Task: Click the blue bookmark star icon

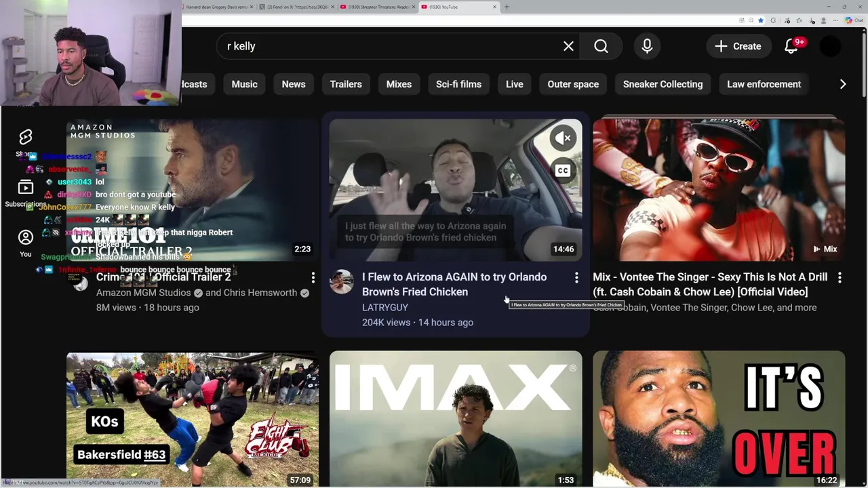Action: [x=761, y=20]
